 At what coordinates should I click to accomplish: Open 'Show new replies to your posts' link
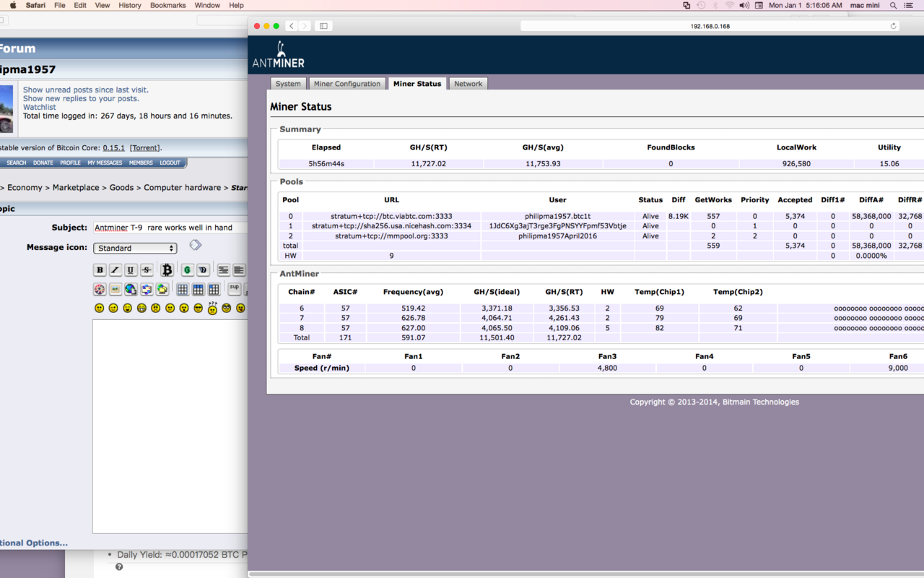(x=81, y=98)
